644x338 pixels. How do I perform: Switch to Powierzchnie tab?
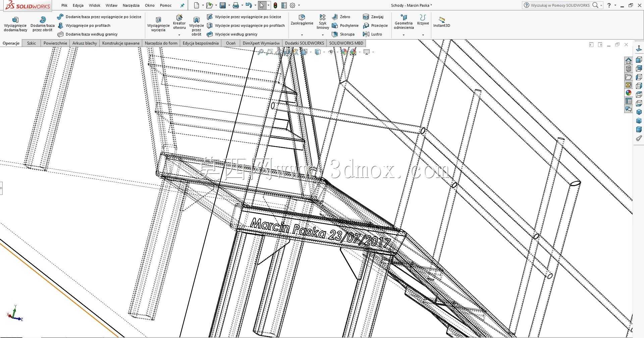55,43
